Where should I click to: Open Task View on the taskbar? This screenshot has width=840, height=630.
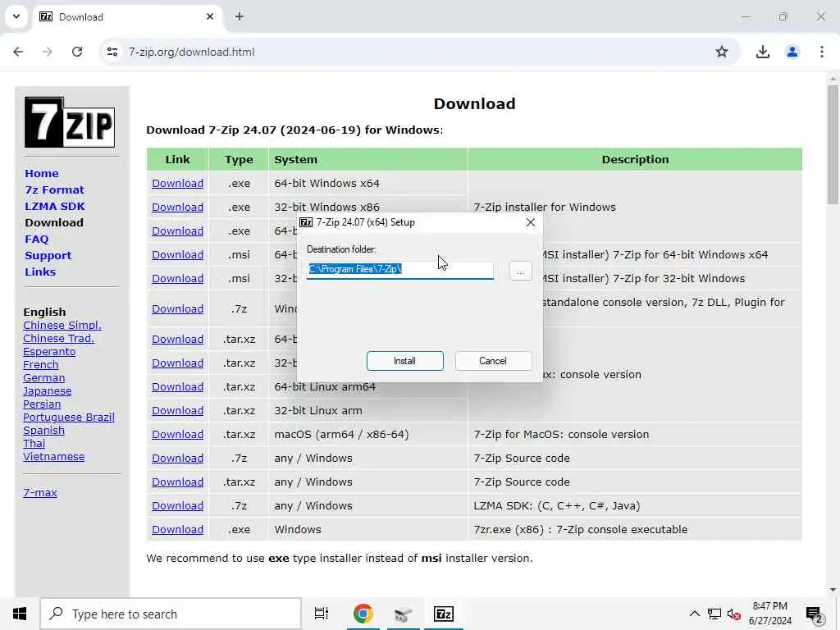322,614
